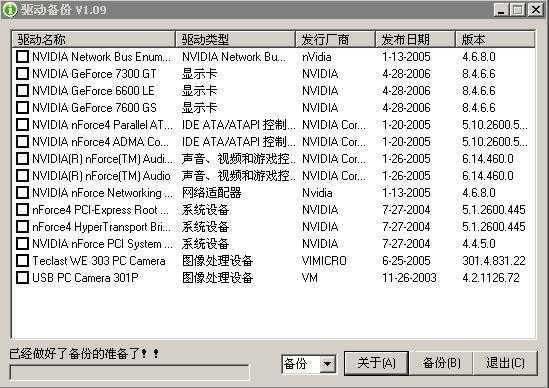Tick the NVIDIA GeForce 7300 GT checkbox
Image resolution: width=549 pixels, height=388 pixels.
coord(22,74)
